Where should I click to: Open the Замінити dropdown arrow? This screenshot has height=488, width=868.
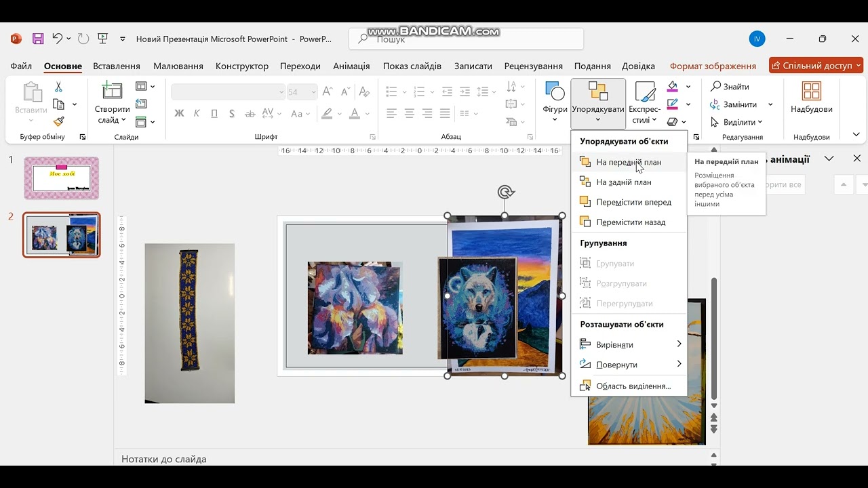click(x=770, y=104)
